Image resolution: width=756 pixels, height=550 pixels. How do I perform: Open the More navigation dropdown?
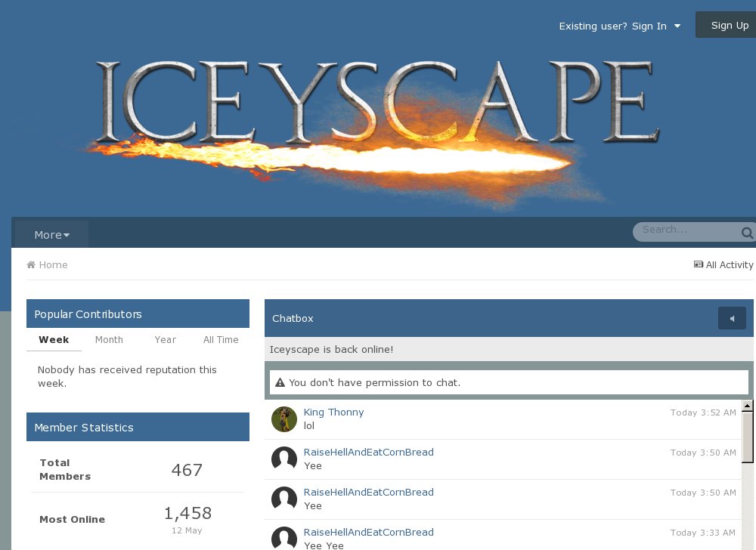pyautogui.click(x=50, y=235)
